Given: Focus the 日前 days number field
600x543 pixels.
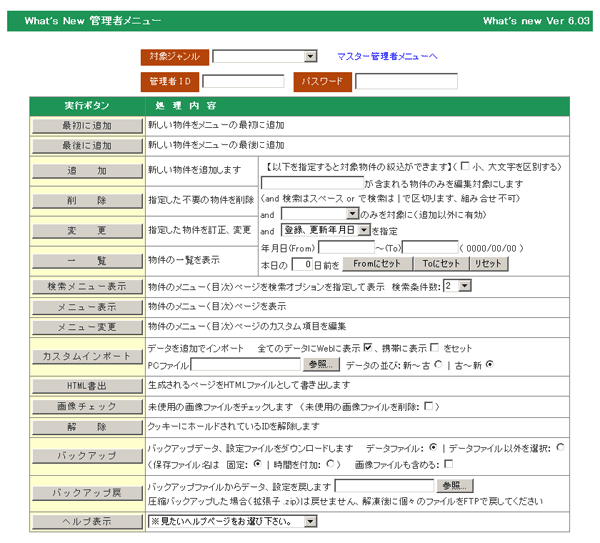Looking at the screenshot, I should 302,264.
